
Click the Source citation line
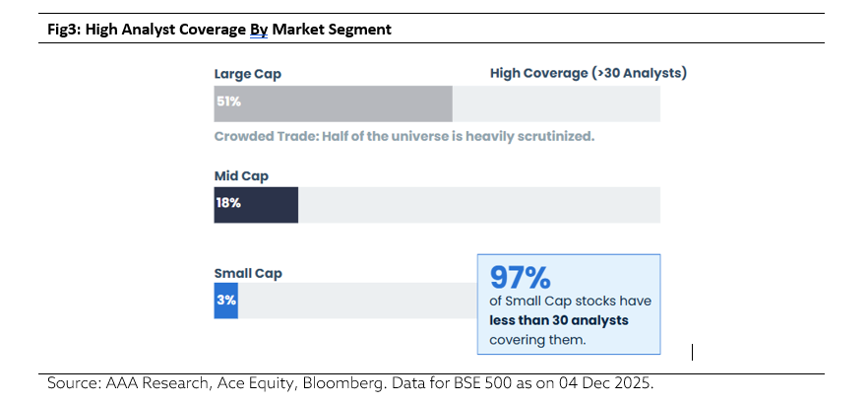pos(349,384)
